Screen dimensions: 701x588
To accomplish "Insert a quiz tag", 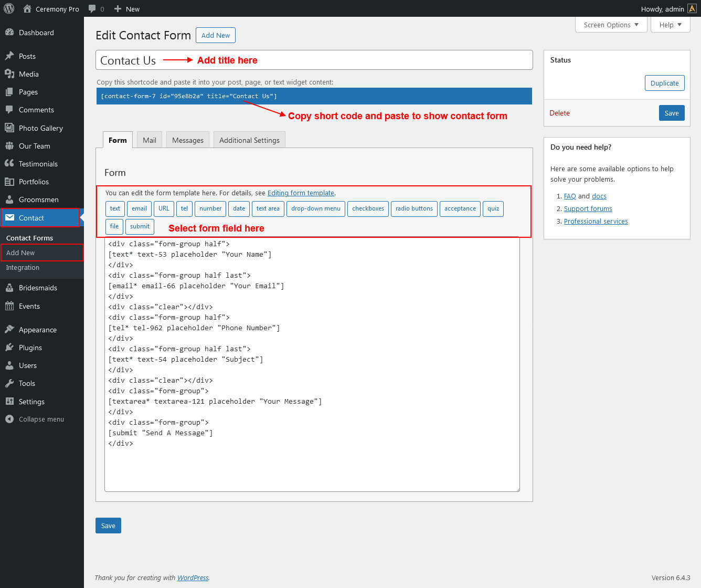I will [x=493, y=208].
